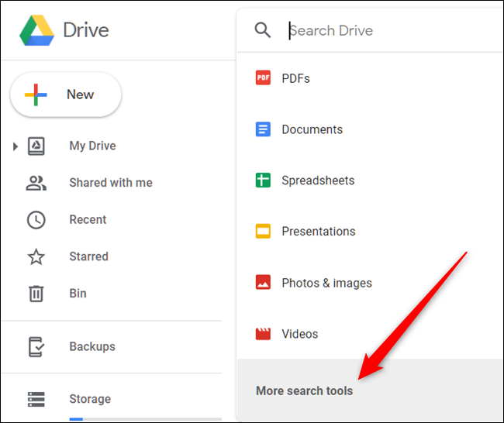Click the Drive title text
504x423 pixels.
point(86,30)
